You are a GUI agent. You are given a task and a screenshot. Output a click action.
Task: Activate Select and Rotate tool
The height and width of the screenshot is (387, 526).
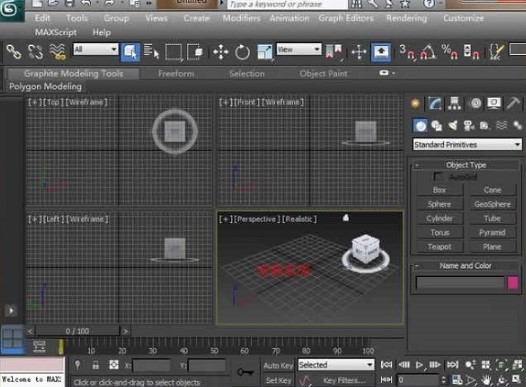[242, 52]
